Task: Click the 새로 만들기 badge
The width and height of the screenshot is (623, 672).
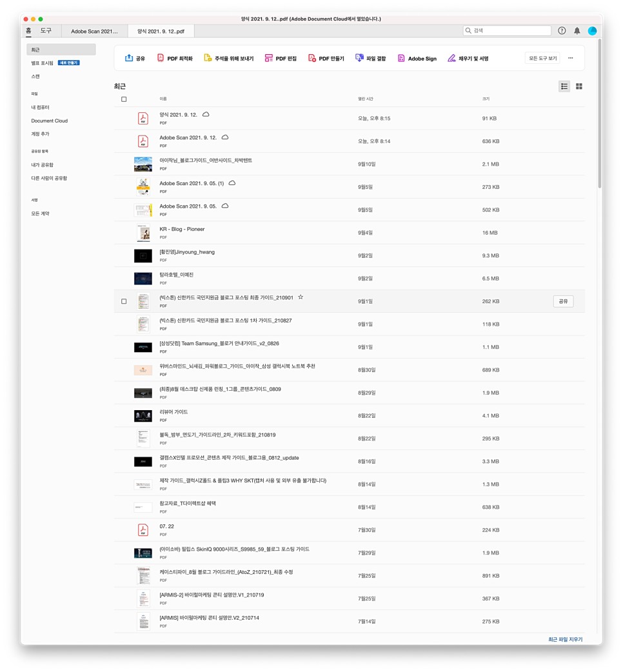Action: coord(68,63)
